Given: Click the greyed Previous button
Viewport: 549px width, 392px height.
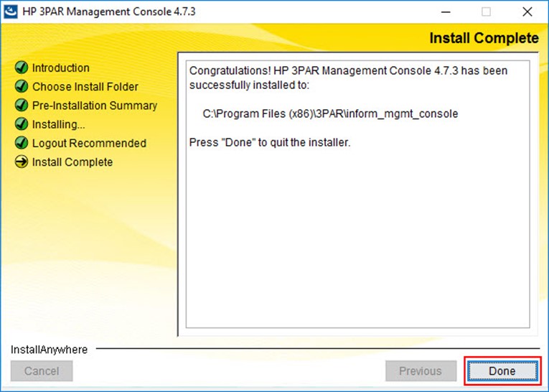Looking at the screenshot, I should pos(421,371).
